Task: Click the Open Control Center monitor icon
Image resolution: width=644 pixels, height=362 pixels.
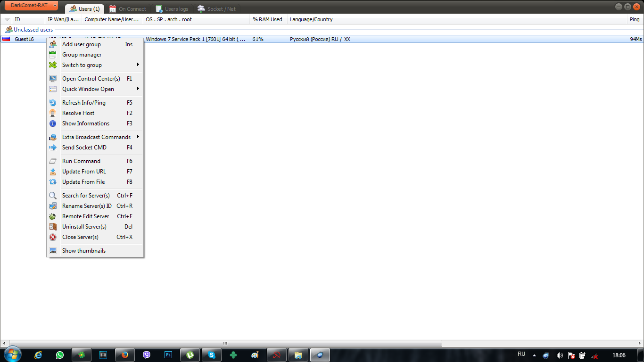Action: [x=53, y=79]
